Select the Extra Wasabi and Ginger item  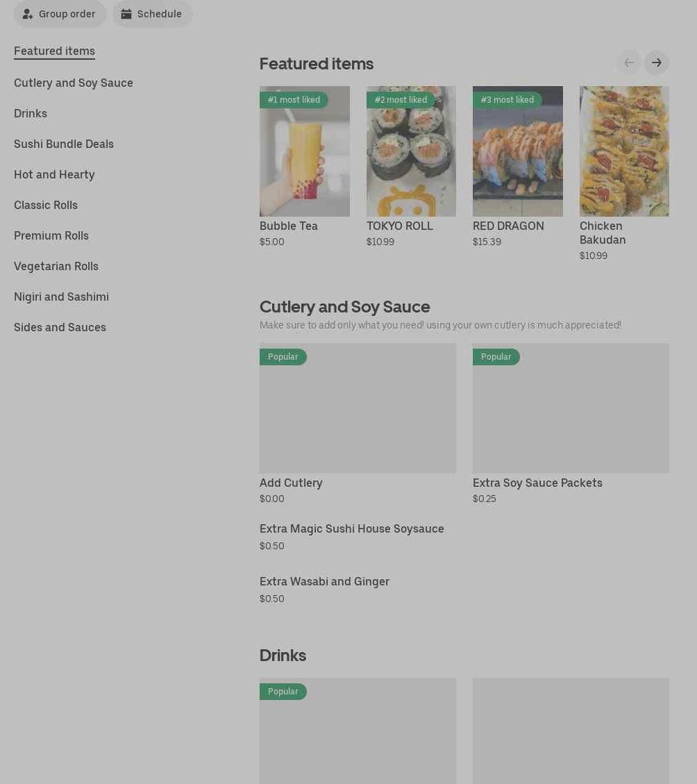324,582
